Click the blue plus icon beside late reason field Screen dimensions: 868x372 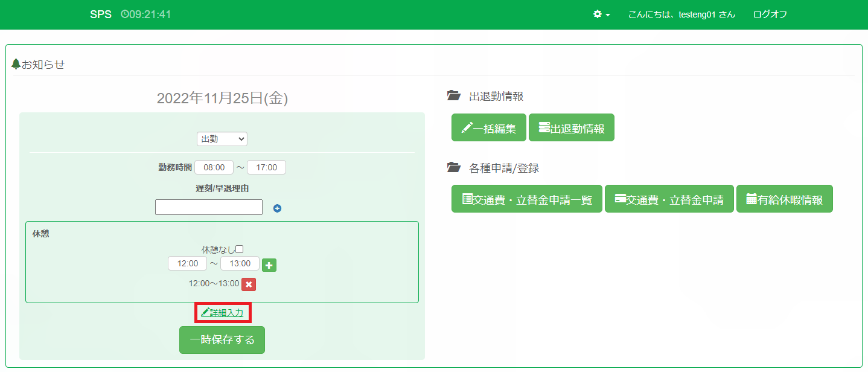pos(277,208)
